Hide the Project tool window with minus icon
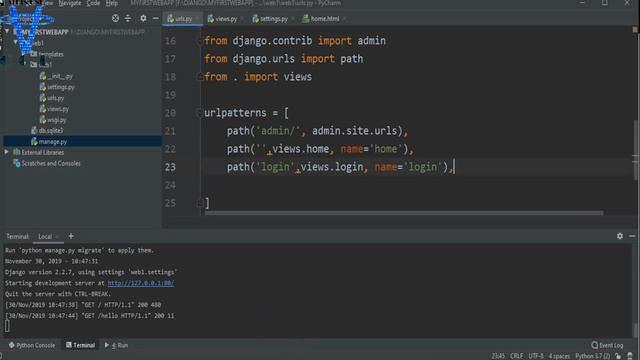The image size is (640, 360). pos(156,18)
